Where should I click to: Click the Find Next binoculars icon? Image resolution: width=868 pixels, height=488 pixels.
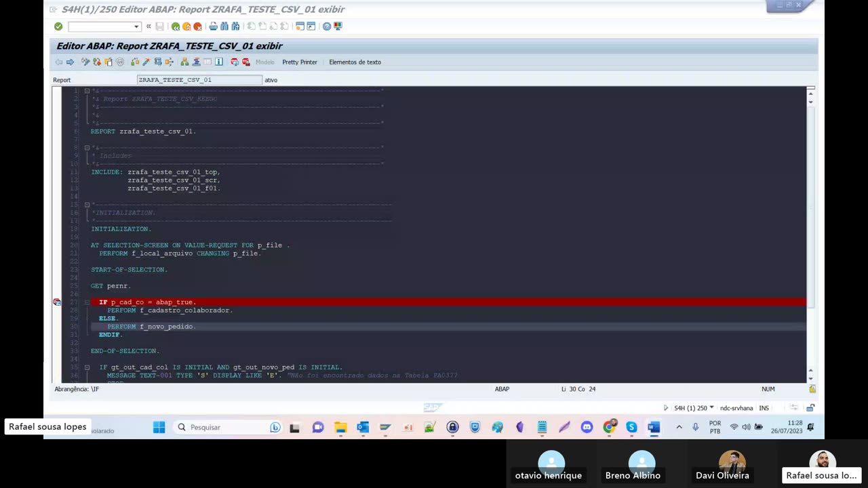coord(235,26)
